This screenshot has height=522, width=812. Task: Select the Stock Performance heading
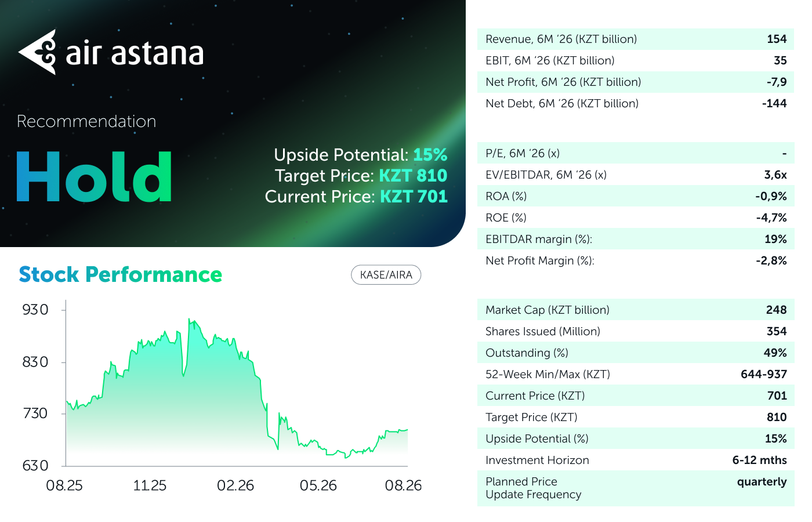tap(121, 274)
